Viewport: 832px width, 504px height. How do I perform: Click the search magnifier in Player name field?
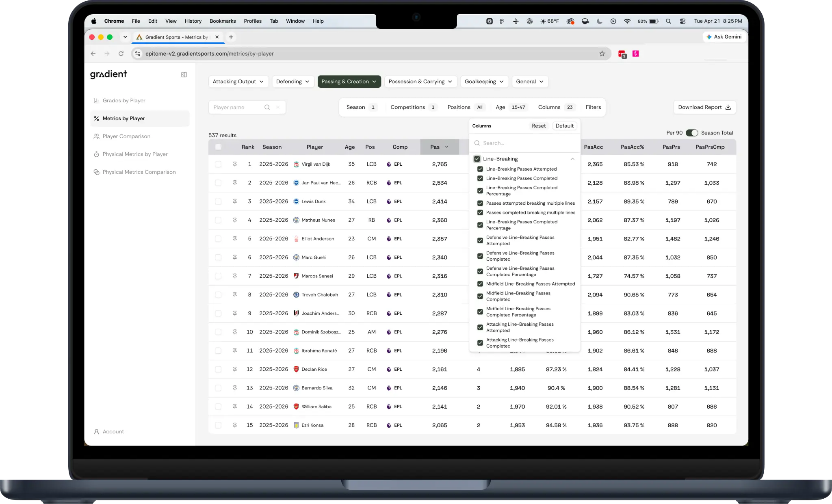pos(267,107)
